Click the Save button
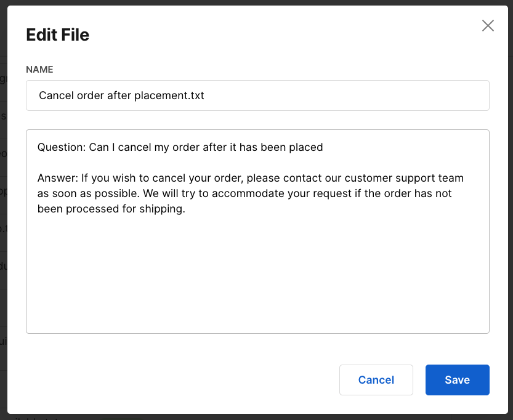513x420 pixels. [457, 380]
